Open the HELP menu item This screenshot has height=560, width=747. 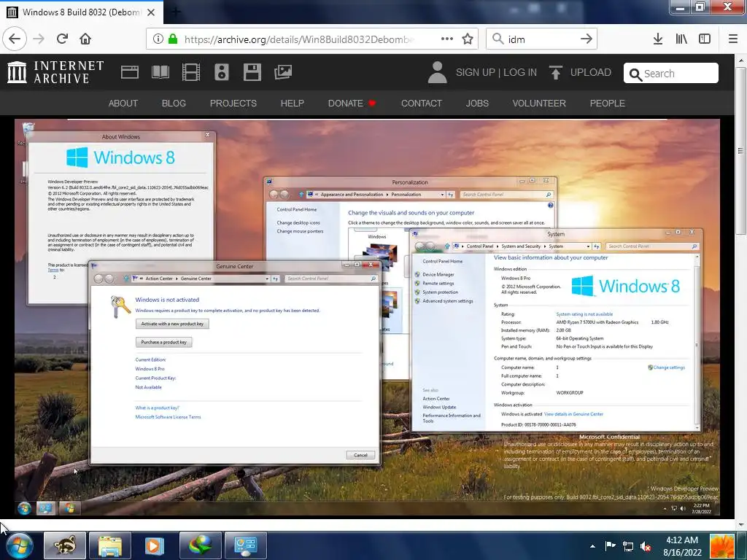coord(292,104)
